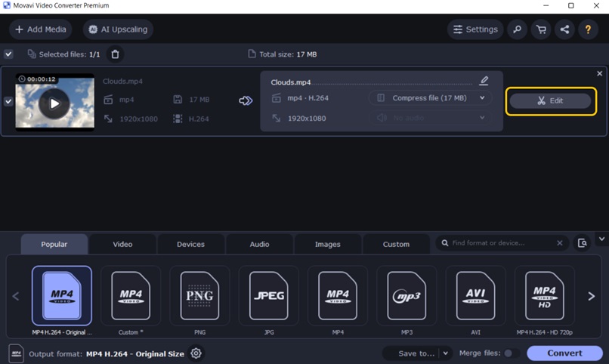Click the Total size: 17 MB label
Image resolution: width=609 pixels, height=364 pixels.
point(288,54)
